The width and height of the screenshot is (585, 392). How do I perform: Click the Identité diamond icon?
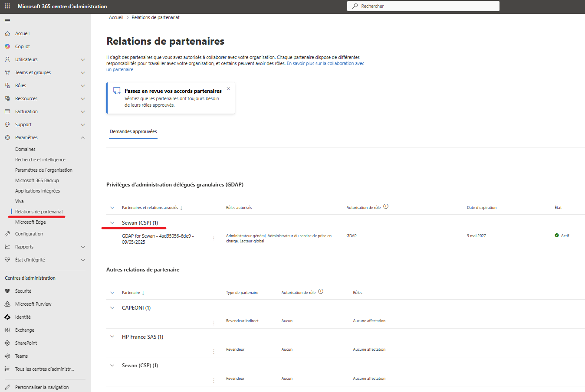(7, 317)
